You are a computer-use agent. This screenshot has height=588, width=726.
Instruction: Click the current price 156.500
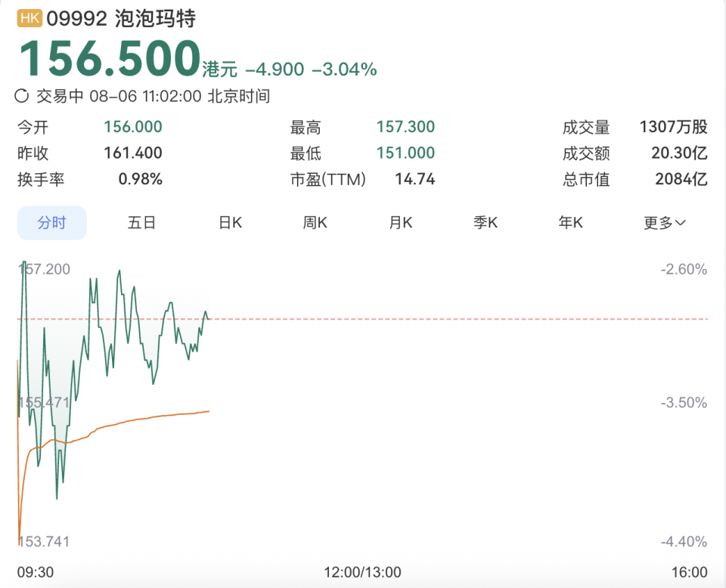pyautogui.click(x=110, y=58)
